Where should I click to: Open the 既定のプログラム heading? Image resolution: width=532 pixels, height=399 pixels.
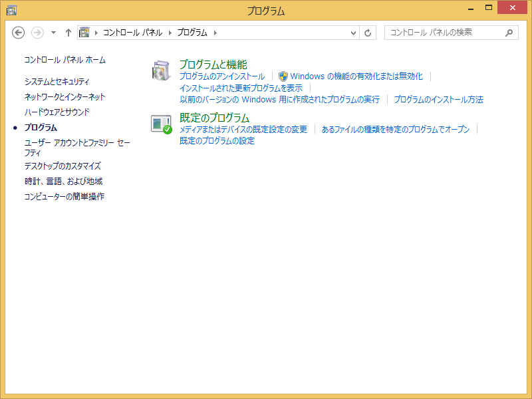(214, 118)
